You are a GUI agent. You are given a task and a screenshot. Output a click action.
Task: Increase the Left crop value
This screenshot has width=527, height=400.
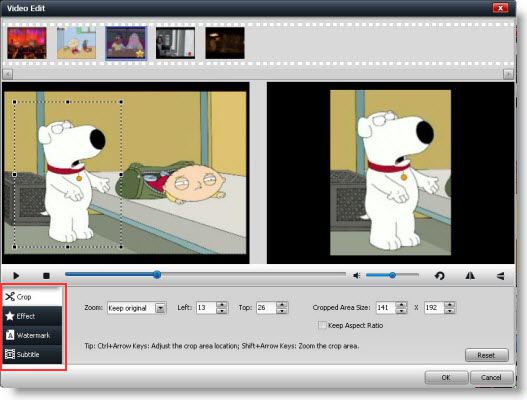tap(222, 305)
